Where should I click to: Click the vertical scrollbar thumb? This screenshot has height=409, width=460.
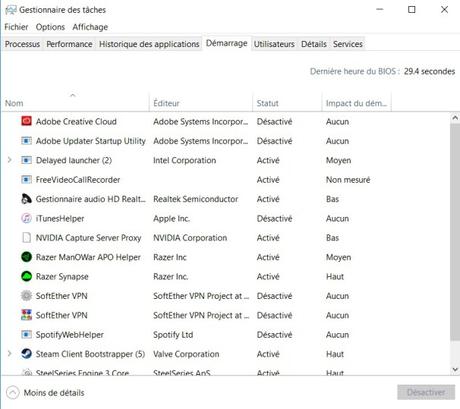[x=455, y=232]
